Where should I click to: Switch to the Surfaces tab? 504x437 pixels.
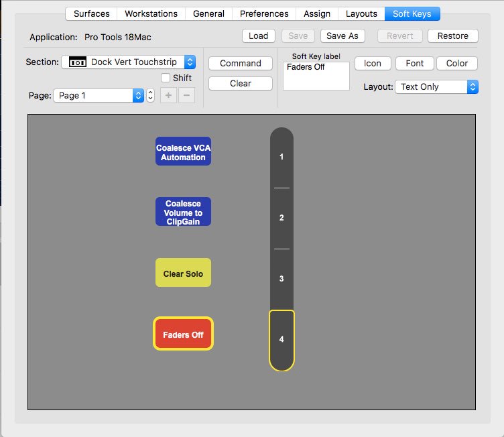point(91,14)
